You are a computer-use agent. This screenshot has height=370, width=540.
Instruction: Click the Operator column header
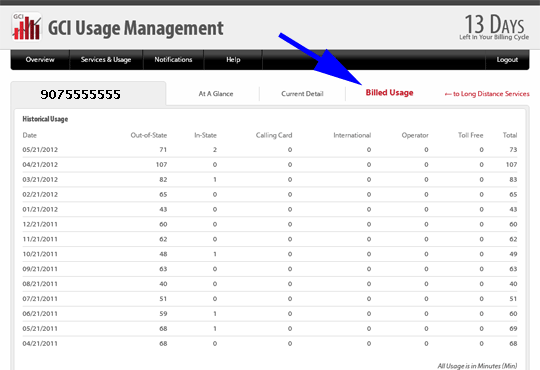415,135
